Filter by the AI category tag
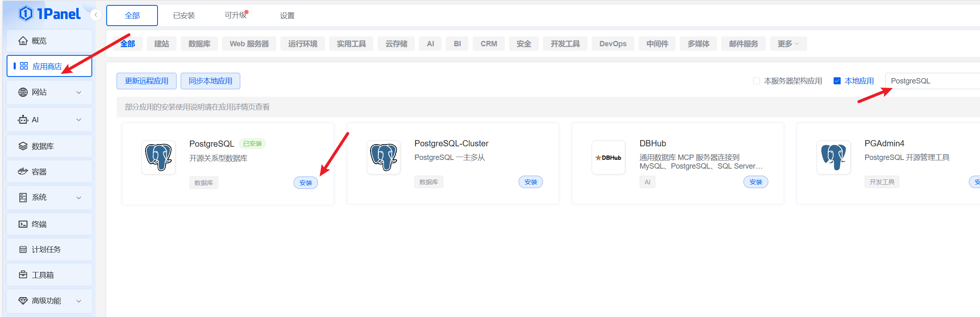The image size is (980, 317). tap(430, 44)
